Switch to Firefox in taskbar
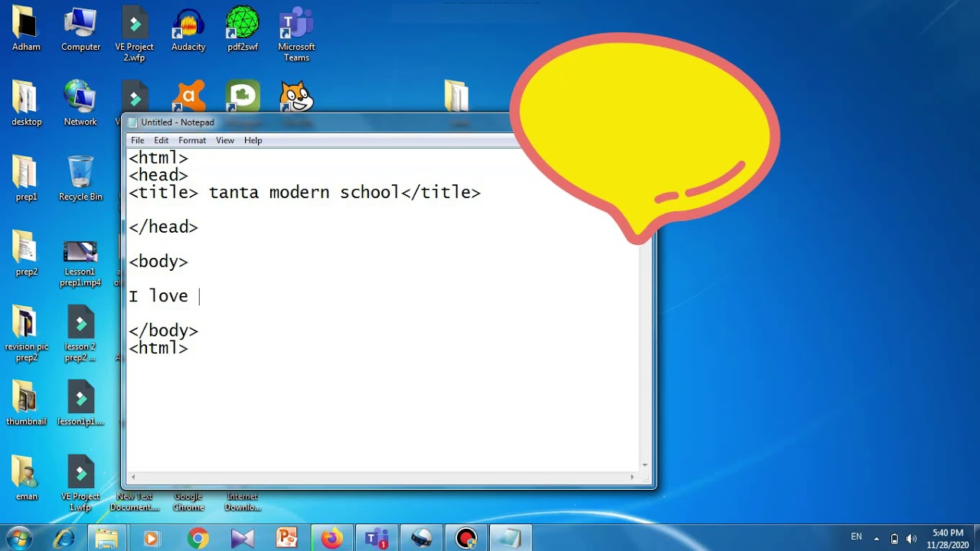This screenshot has width=980, height=551. tap(332, 539)
